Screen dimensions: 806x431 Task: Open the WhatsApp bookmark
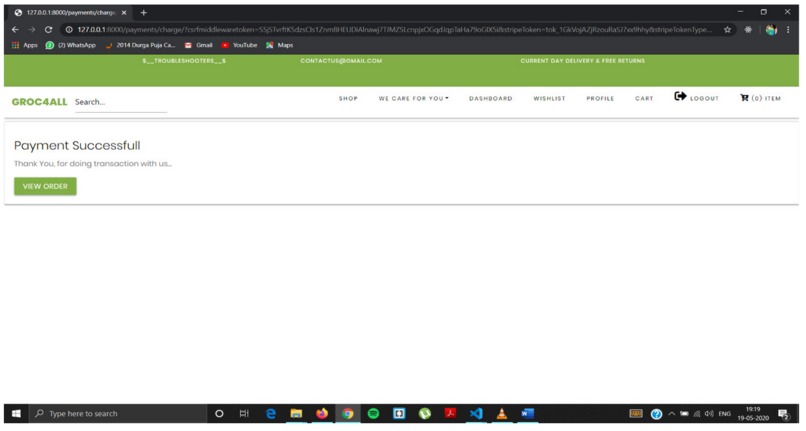click(x=70, y=45)
